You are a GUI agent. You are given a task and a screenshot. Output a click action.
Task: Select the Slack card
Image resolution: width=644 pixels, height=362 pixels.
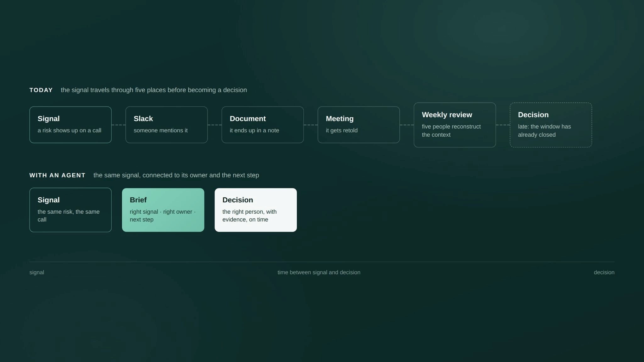click(x=167, y=125)
